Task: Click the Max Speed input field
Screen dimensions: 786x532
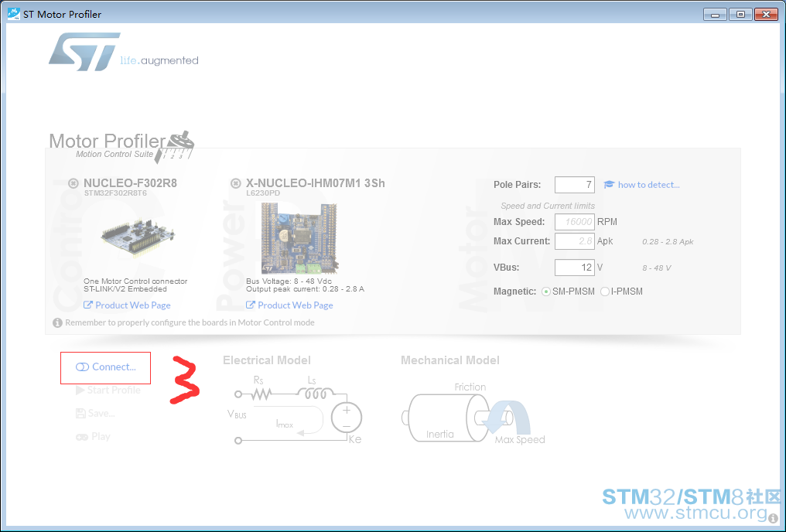Action: coord(575,222)
